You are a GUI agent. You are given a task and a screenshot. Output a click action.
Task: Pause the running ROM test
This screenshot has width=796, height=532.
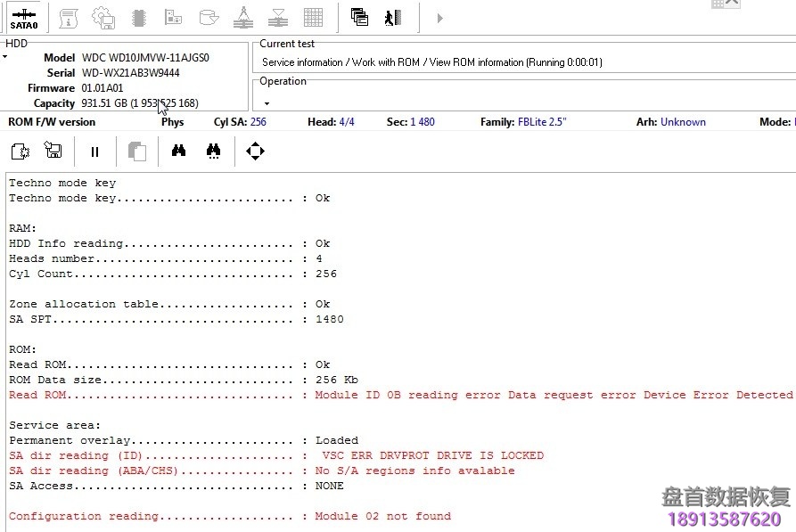[x=94, y=151]
